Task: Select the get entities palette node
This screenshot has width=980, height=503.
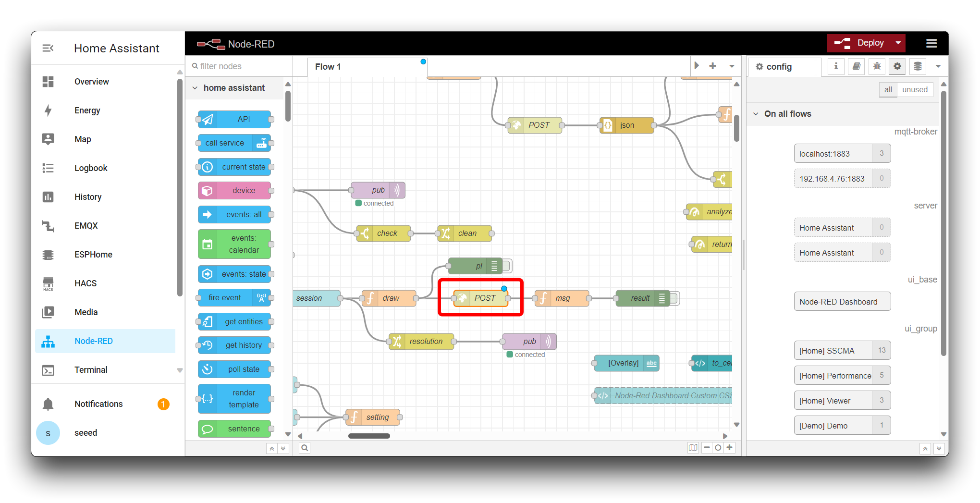Action: point(234,321)
